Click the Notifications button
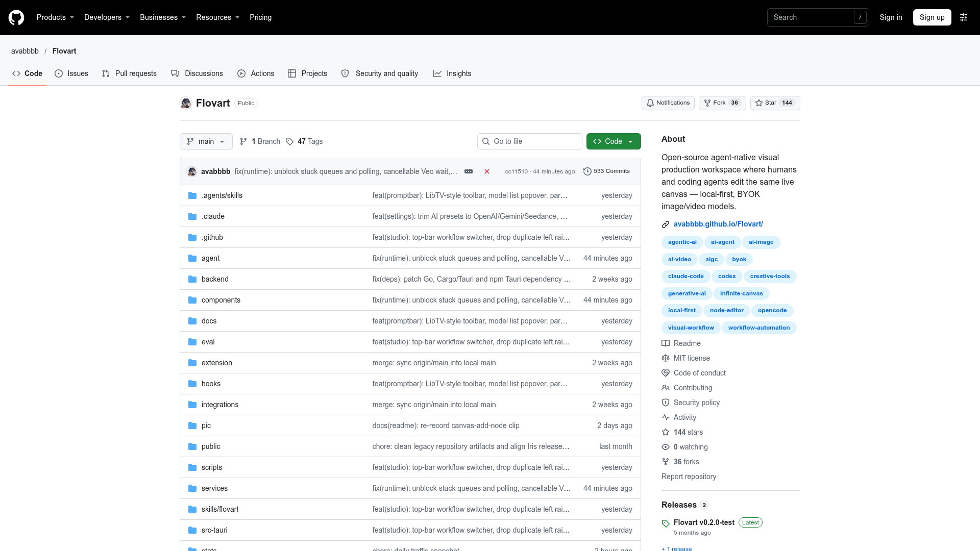Viewport: 980px width, 551px height. coord(668,103)
